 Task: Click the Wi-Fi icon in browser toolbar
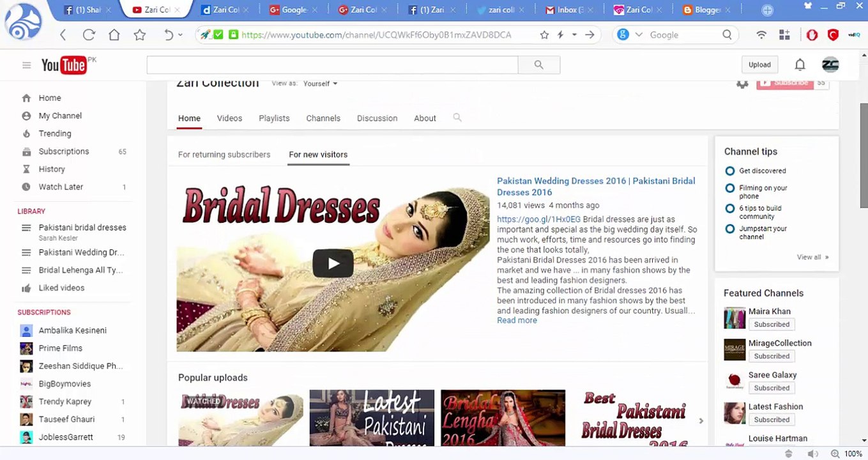(x=761, y=35)
